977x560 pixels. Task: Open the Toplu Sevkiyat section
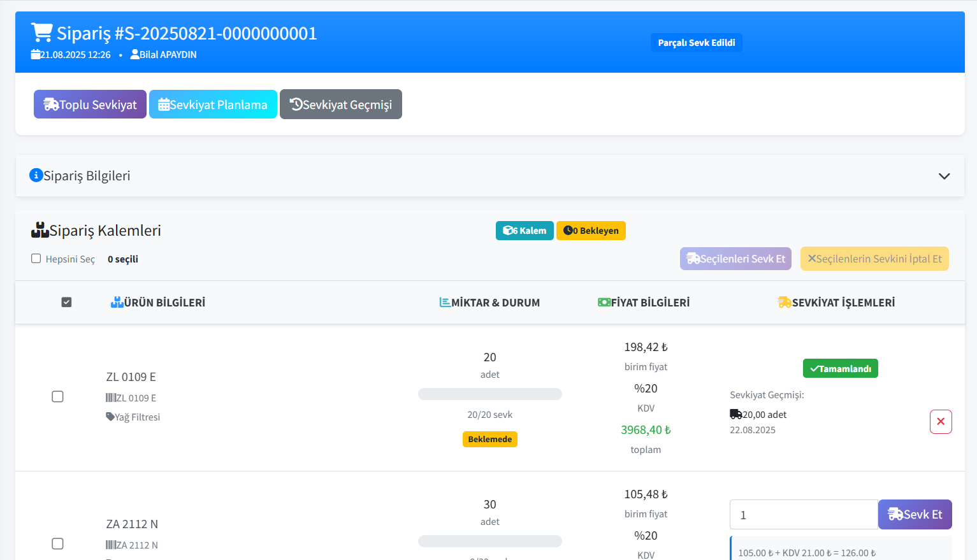(x=90, y=104)
